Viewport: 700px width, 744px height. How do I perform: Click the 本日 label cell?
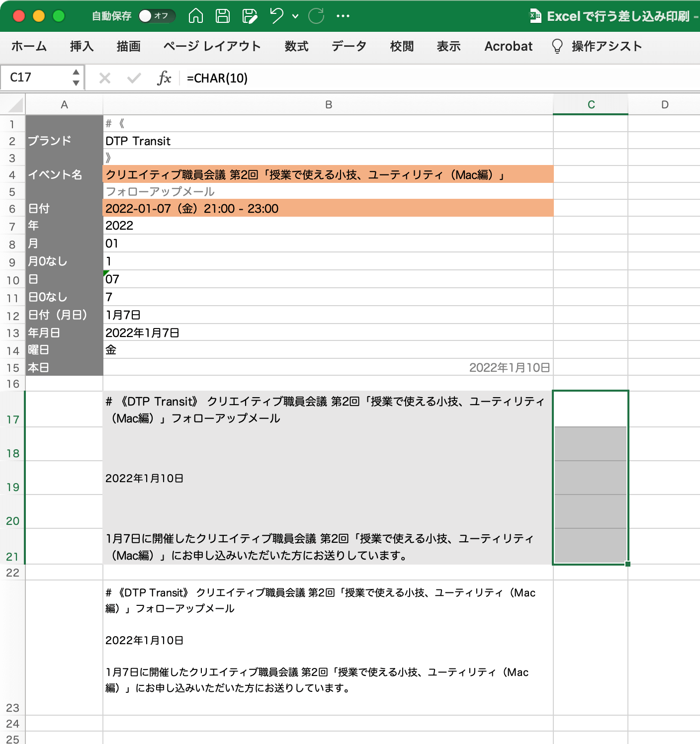tap(64, 367)
